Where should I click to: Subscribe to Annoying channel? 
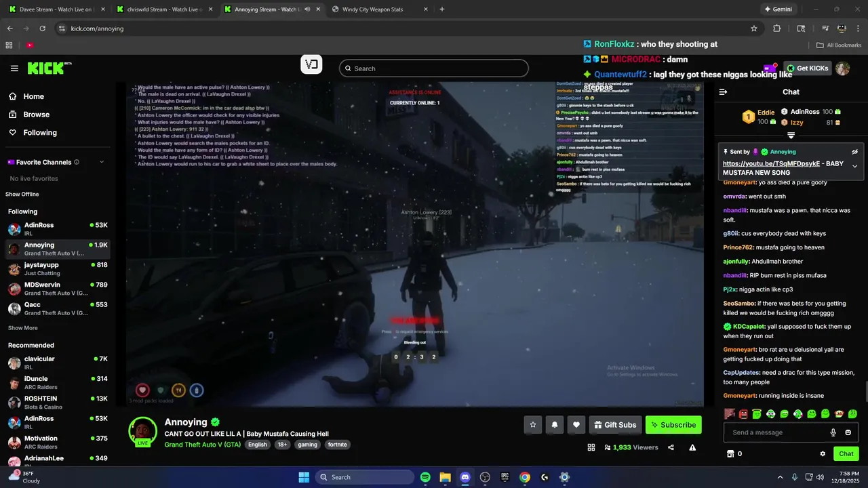pos(673,425)
